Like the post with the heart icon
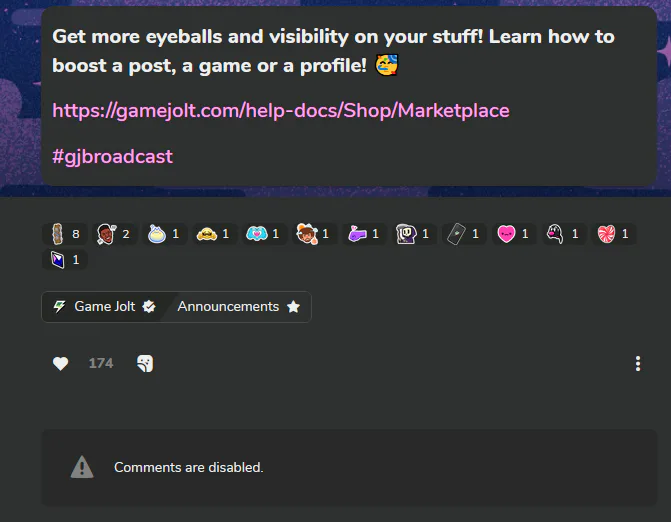Screen dimensions: 671x522 click(x=60, y=363)
